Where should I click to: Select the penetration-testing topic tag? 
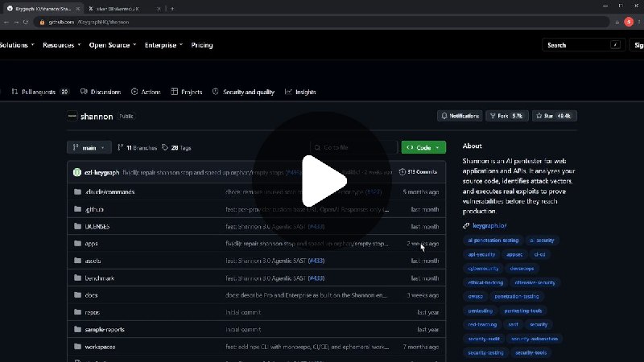click(517, 296)
